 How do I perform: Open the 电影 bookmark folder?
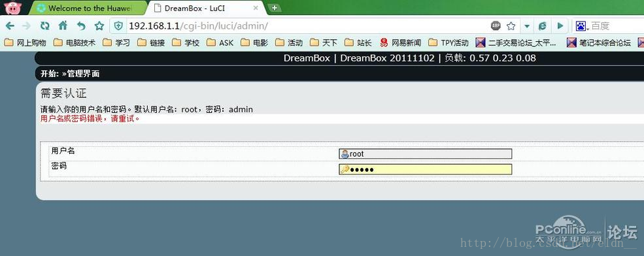(254, 42)
